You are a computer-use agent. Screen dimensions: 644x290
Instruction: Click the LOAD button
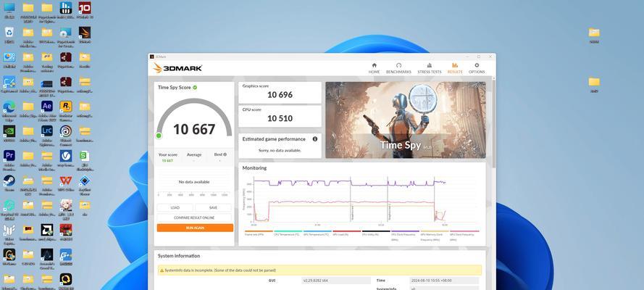pyautogui.click(x=175, y=207)
